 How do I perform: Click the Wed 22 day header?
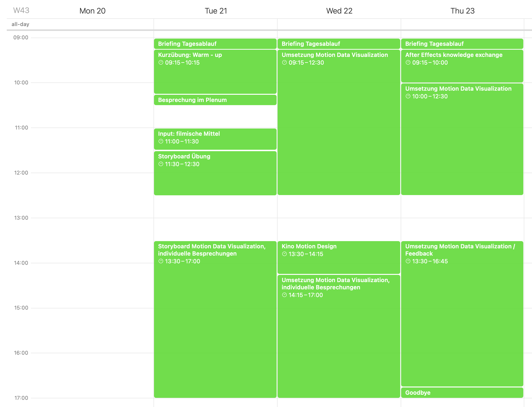click(339, 11)
